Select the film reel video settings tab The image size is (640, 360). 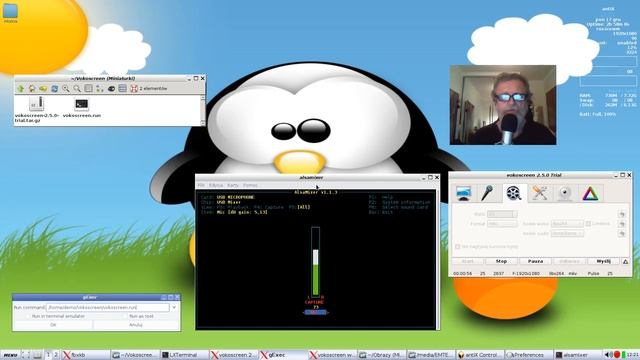513,193
